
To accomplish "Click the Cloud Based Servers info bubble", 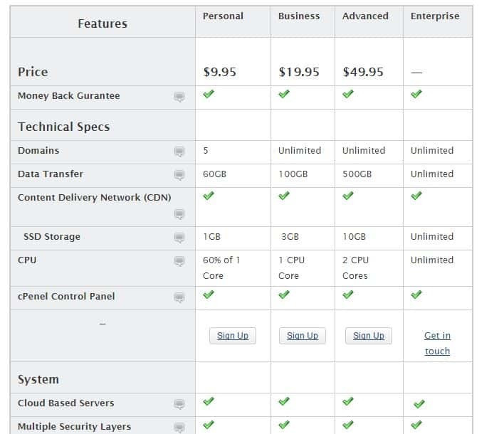I will (x=179, y=404).
